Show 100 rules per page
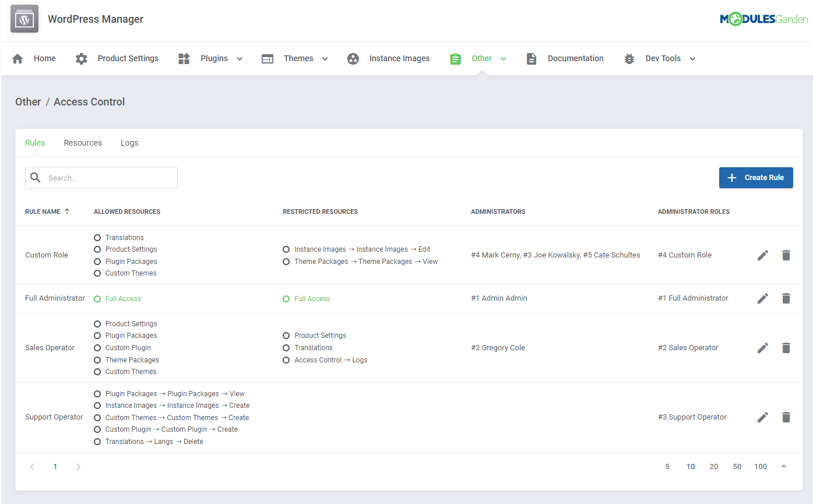 tap(761, 466)
